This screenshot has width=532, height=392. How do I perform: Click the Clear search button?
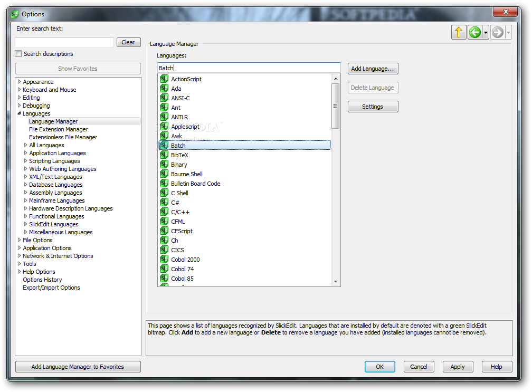[x=129, y=42]
